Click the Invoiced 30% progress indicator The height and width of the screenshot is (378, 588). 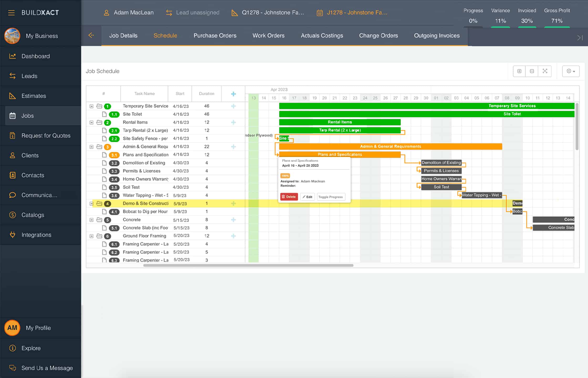[x=527, y=21]
